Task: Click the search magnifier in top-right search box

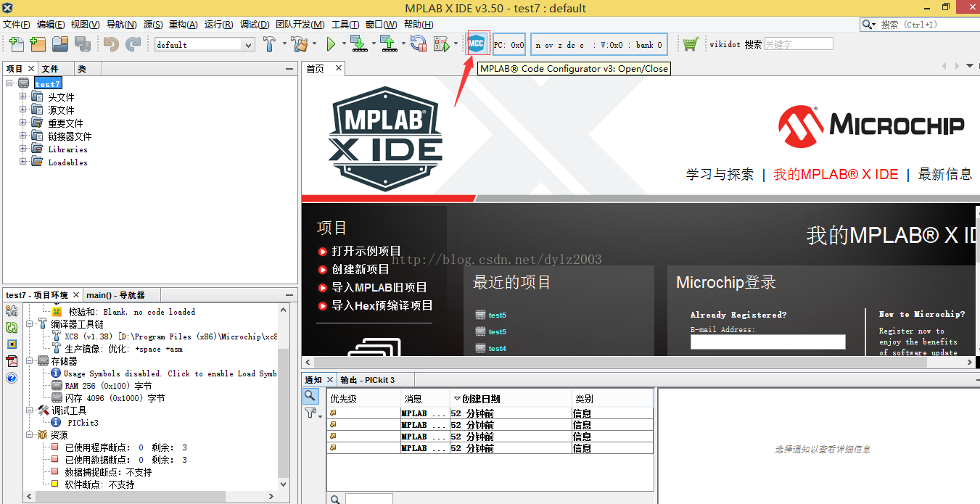Action: 868,25
